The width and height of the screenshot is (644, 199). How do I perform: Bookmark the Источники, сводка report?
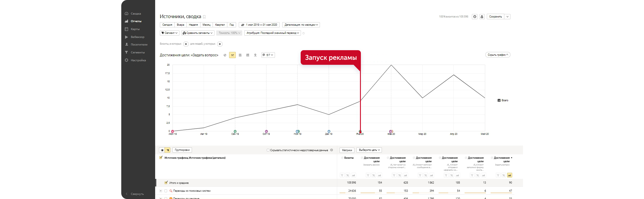pyautogui.click(x=204, y=17)
